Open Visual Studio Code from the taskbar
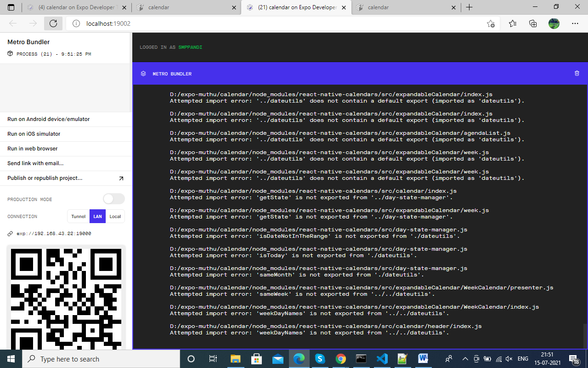This screenshot has height=368, width=588. [382, 358]
